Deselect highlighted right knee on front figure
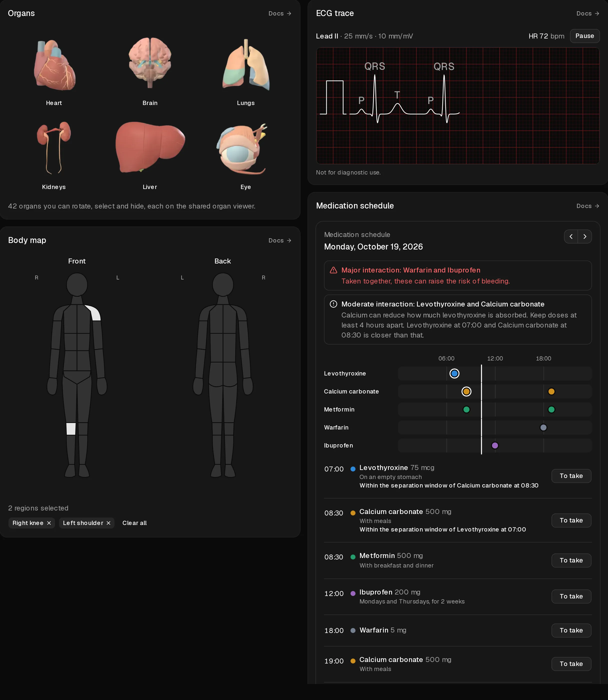Screen dimensions: 608x700 tap(71, 428)
